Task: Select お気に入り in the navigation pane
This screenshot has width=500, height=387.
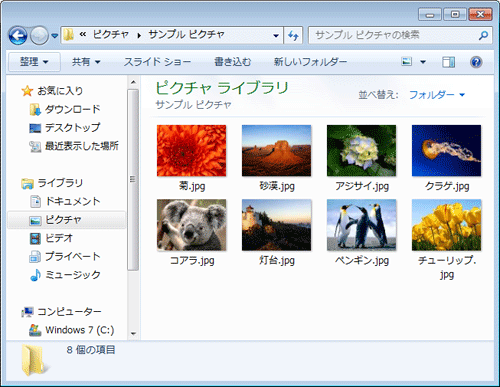Action: click(x=60, y=91)
